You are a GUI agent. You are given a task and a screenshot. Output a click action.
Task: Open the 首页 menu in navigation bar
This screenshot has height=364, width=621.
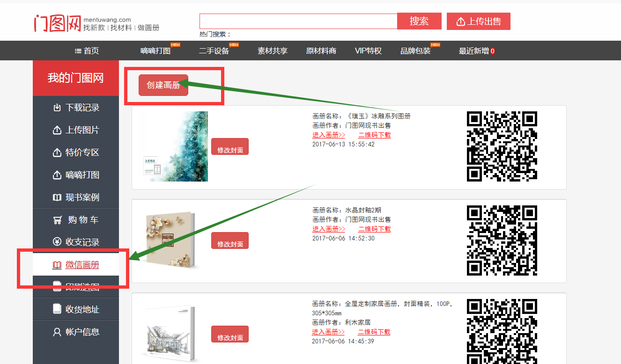[x=87, y=51]
